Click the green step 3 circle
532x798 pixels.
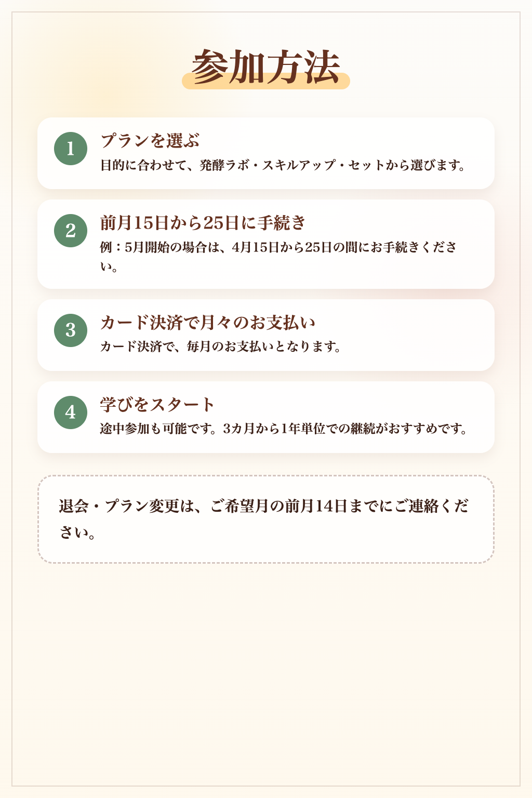(x=71, y=330)
